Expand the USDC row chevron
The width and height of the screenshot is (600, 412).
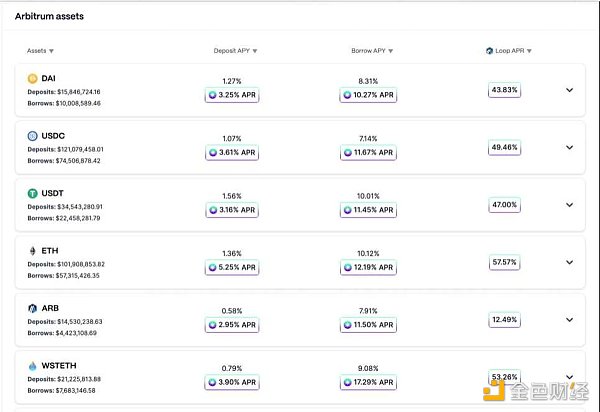point(570,147)
